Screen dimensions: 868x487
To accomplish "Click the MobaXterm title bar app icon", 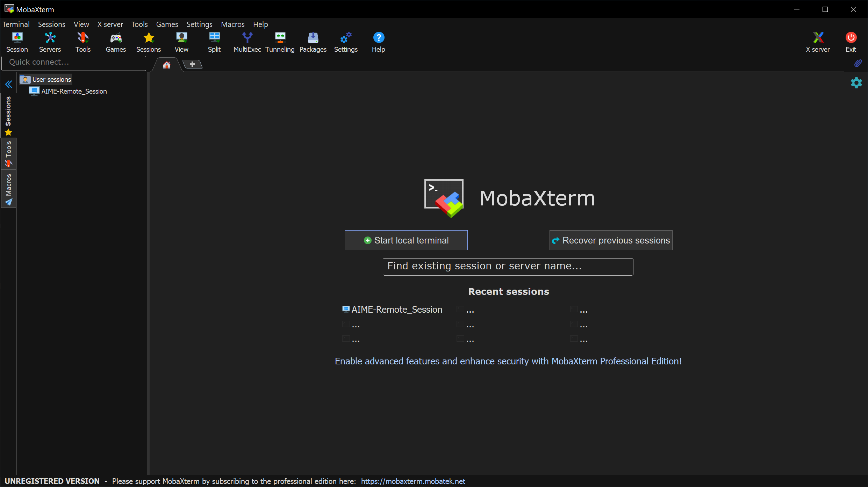I will coord(9,9).
